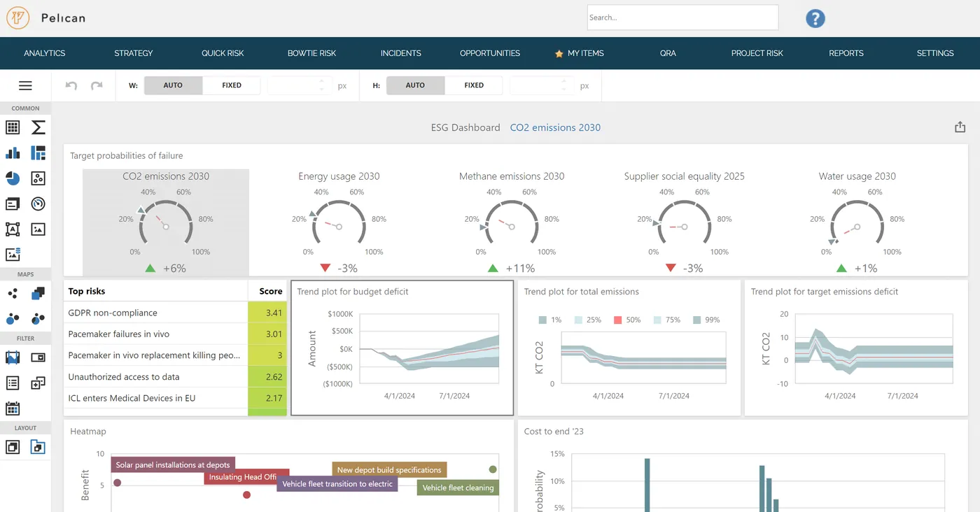The image size is (980, 512).
Task: Open the PROJECT RISK menu
Action: tap(757, 53)
